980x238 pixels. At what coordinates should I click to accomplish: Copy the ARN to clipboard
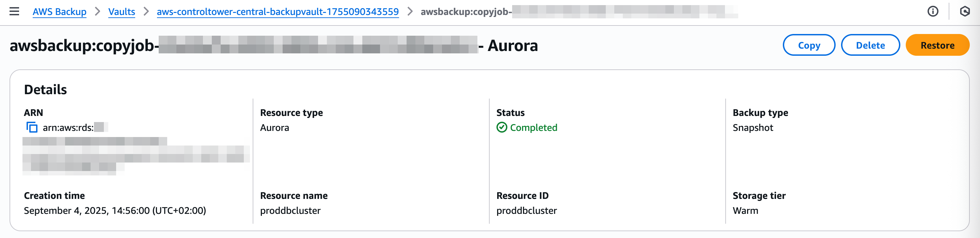(32, 128)
